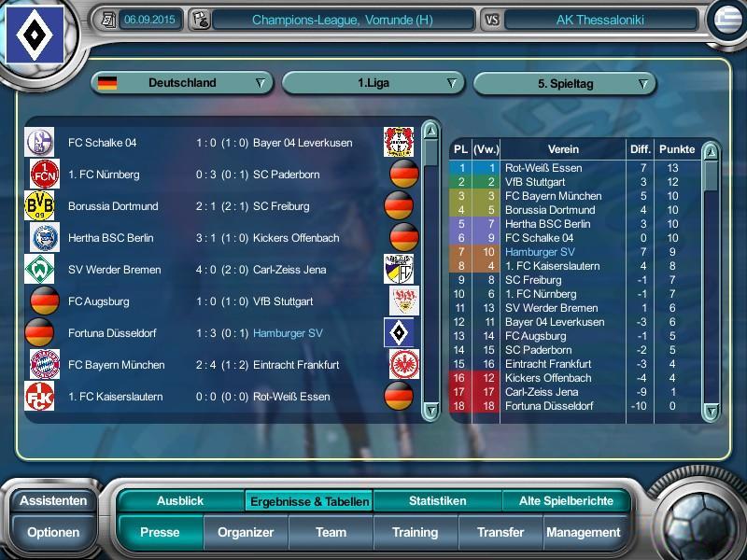747x560 pixels.
Task: Click the Kickers Offenbach flag ball icon
Action: (404, 237)
